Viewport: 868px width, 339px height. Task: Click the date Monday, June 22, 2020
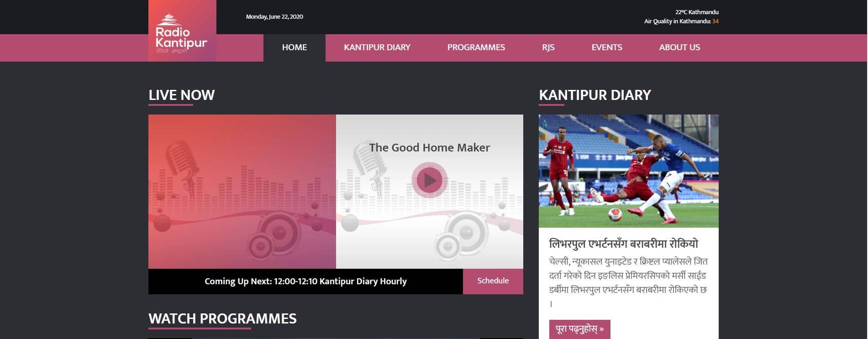(274, 17)
